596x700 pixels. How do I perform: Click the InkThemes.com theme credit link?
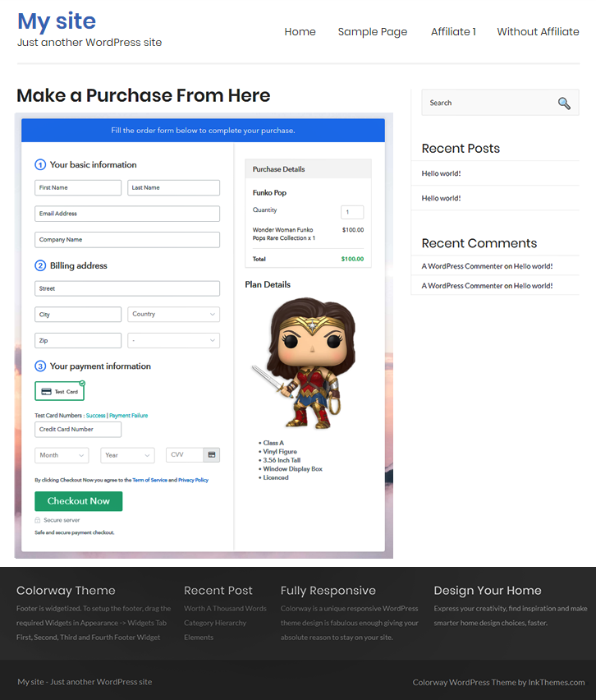(557, 682)
